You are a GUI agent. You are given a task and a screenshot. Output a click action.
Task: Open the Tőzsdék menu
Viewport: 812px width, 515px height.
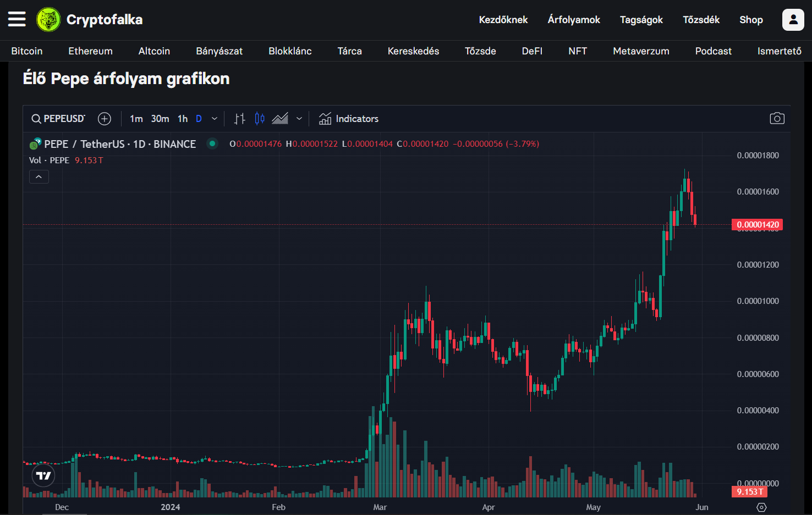701,20
